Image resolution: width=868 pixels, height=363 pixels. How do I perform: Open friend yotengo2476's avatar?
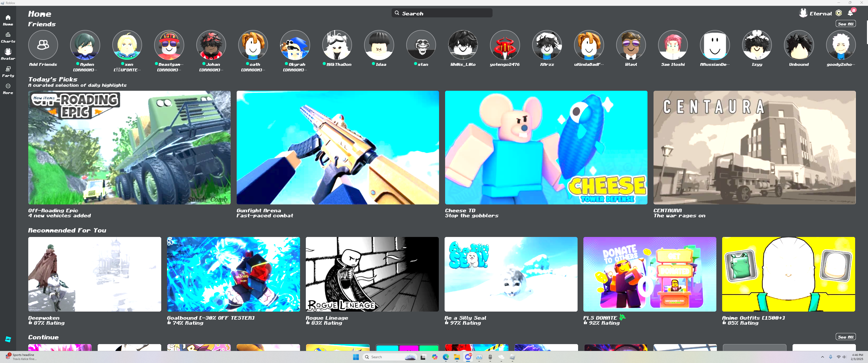pyautogui.click(x=505, y=45)
